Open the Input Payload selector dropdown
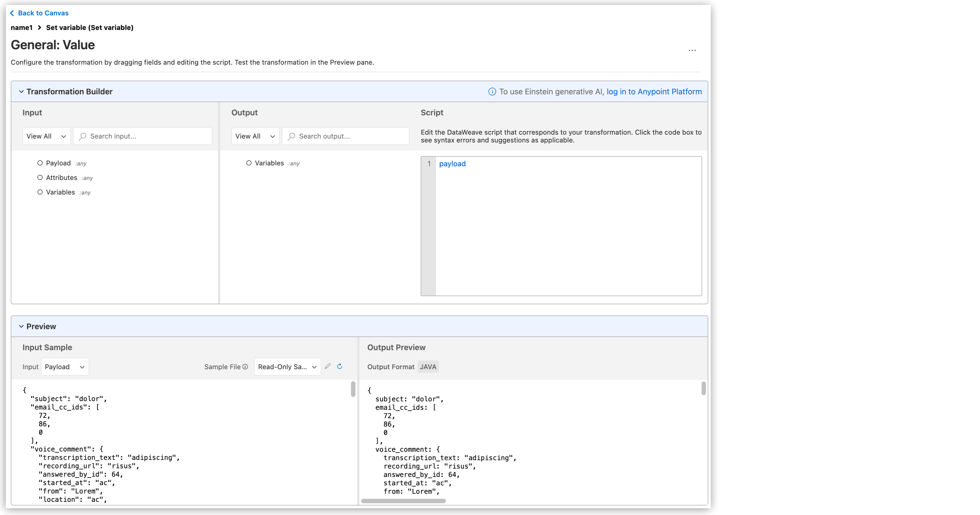980x515 pixels. (65, 367)
